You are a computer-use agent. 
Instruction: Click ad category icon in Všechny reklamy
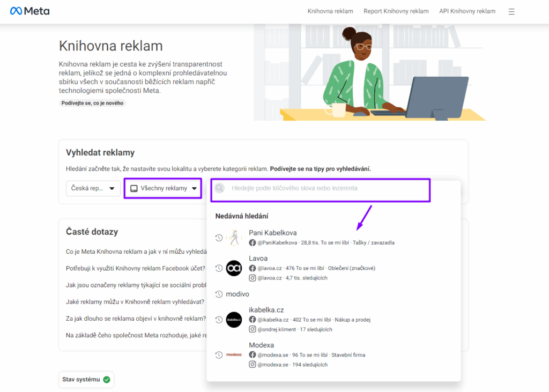(133, 188)
